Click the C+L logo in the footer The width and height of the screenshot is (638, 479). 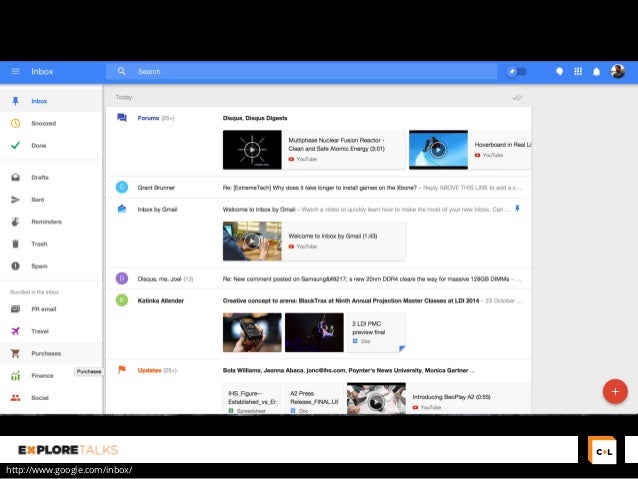point(603,450)
